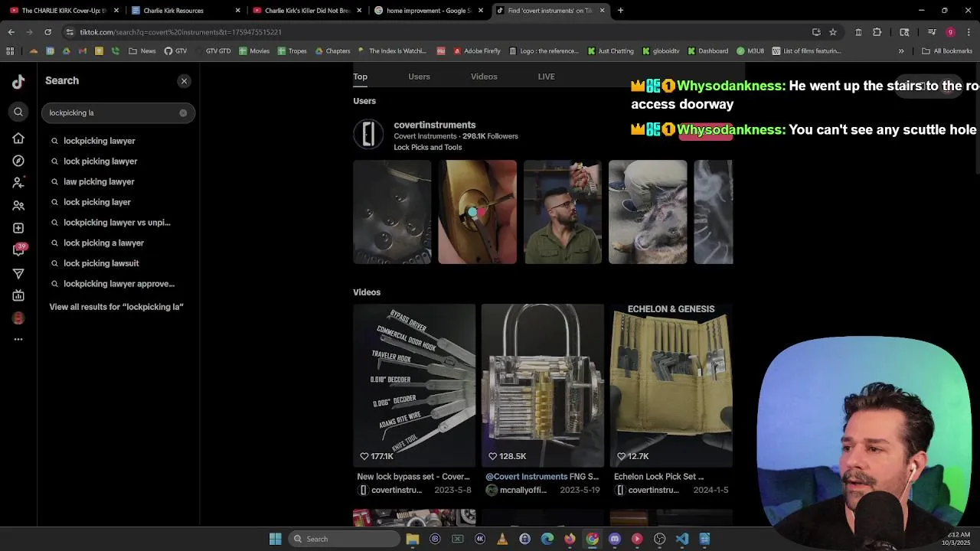This screenshot has height=551, width=980.
Task: View all results for "lockpicking la"
Action: click(x=116, y=307)
